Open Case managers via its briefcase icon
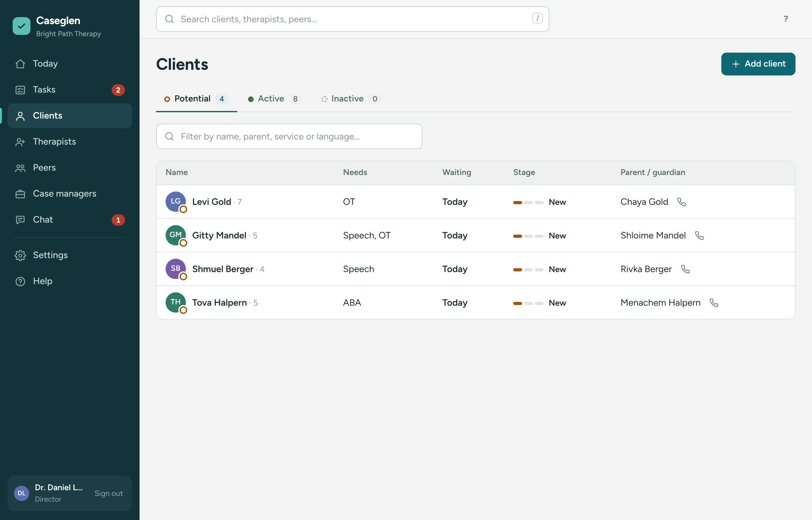The height and width of the screenshot is (520, 812). pos(20,194)
